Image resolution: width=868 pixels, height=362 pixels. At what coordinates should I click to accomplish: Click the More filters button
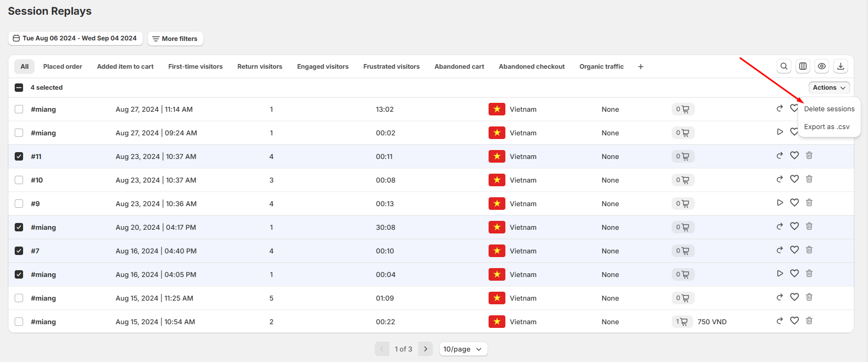point(175,39)
